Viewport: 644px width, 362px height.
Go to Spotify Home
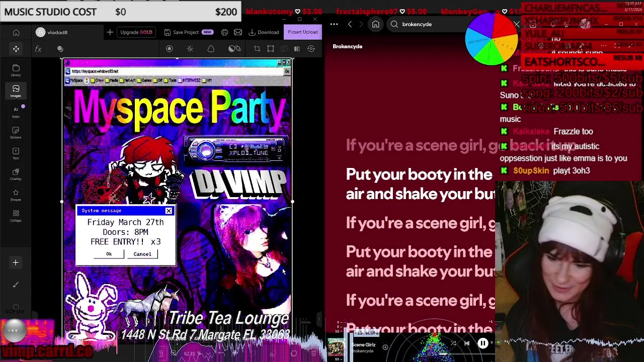375,24
